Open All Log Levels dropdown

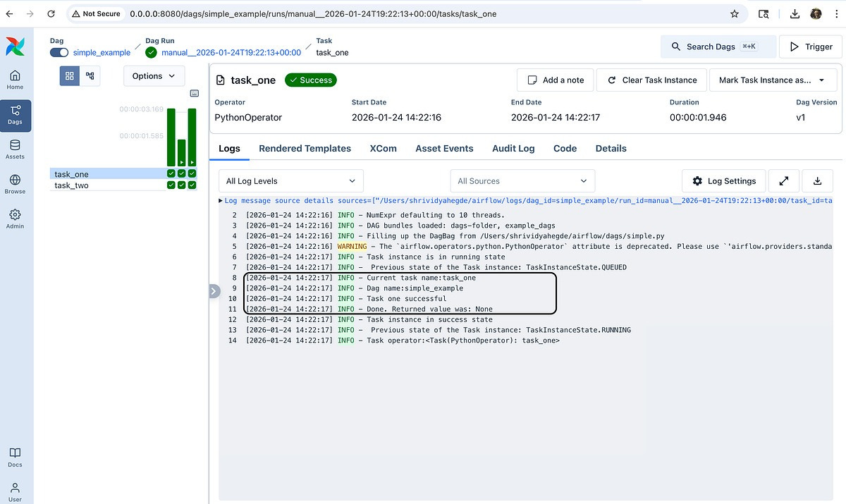(291, 181)
